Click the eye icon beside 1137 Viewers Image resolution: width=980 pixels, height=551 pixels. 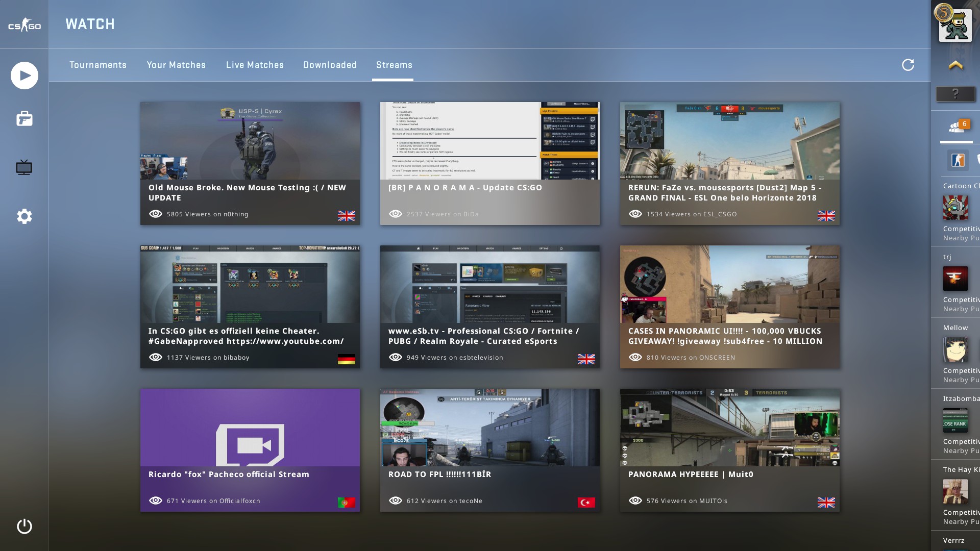pyautogui.click(x=156, y=357)
